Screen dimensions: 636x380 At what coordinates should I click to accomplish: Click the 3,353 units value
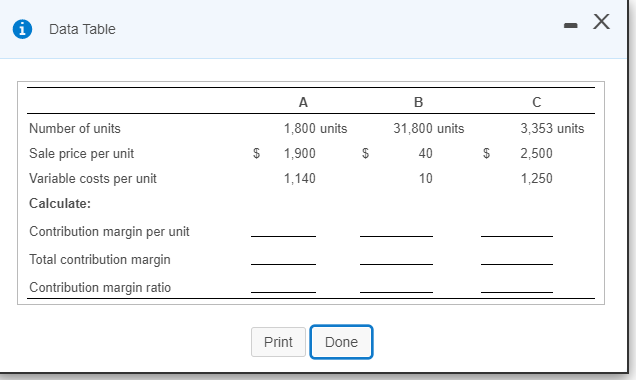click(x=552, y=129)
